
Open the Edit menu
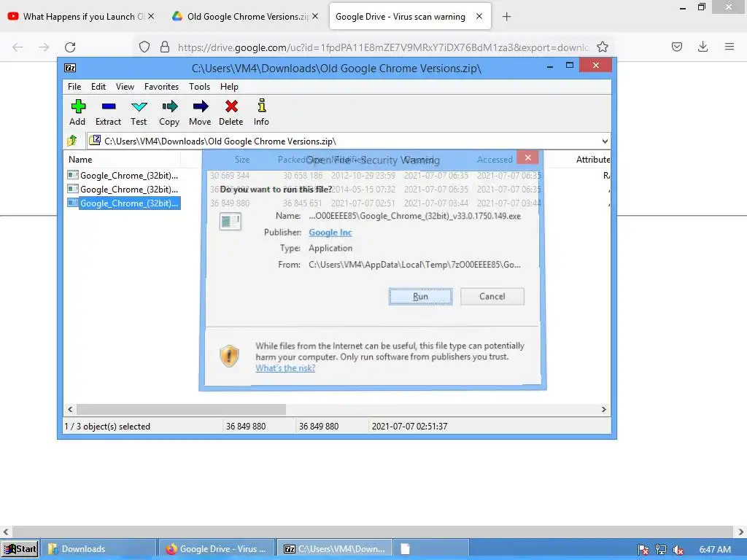point(98,87)
